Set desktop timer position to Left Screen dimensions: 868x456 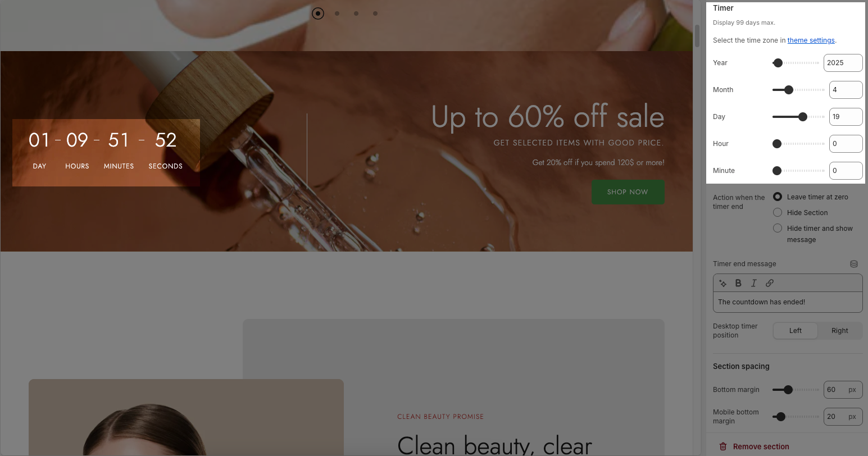[796, 331]
